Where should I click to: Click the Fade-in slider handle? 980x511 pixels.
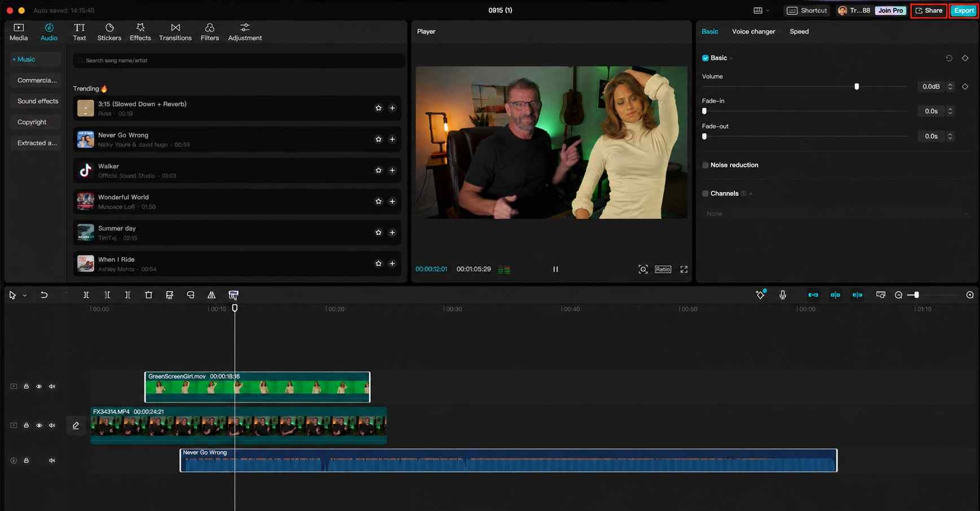[x=704, y=111]
